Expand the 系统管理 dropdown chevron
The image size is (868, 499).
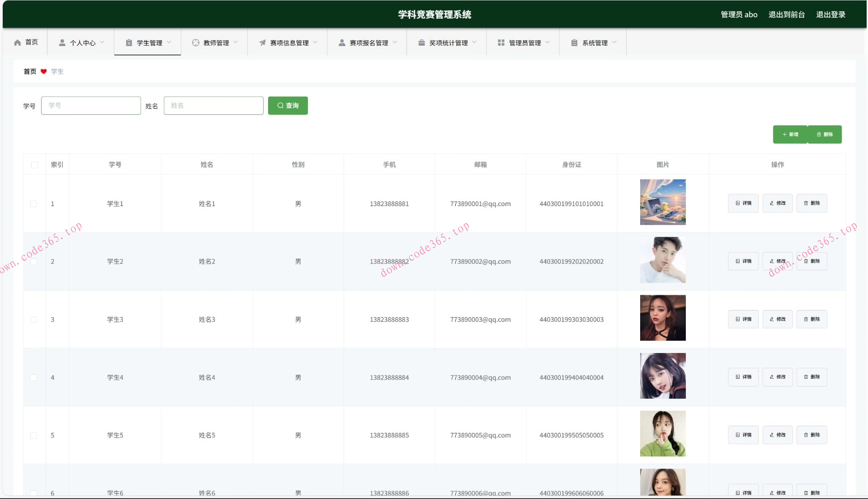(x=614, y=42)
